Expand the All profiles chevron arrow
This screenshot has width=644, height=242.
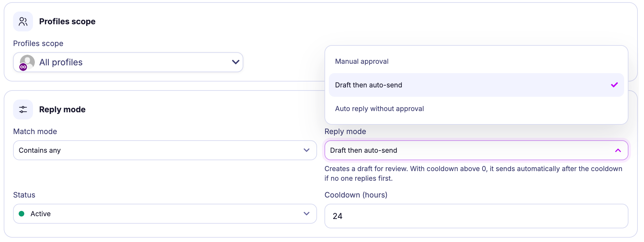pos(236,62)
